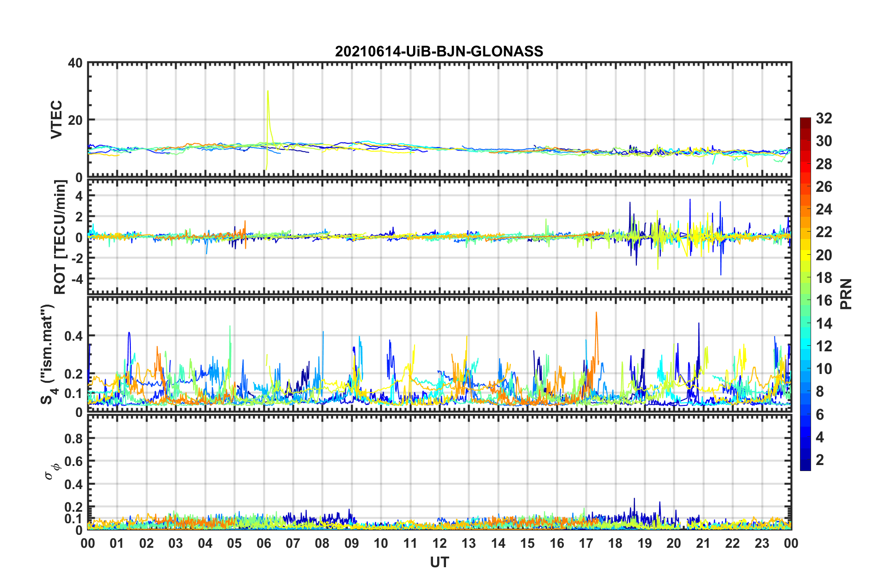
Task: Click the UT x-axis label
Action: click(x=439, y=562)
